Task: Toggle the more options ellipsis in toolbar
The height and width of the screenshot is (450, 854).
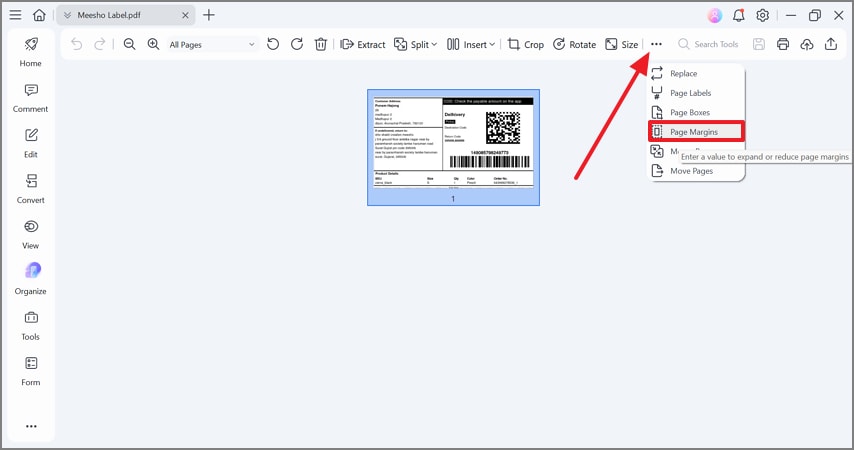Action: point(656,44)
